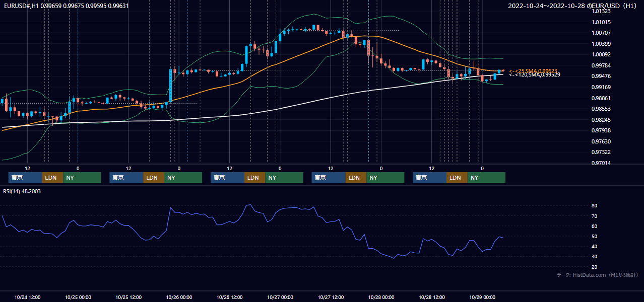The image size is (644, 302).
Task: Click the 25 SMA 0.99623 orange label
Action: tap(533, 71)
